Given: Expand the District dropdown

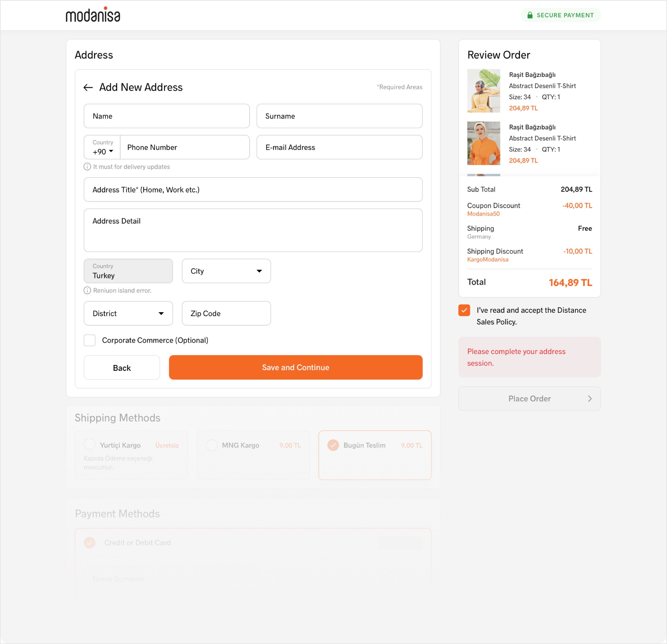Looking at the screenshot, I should [128, 313].
